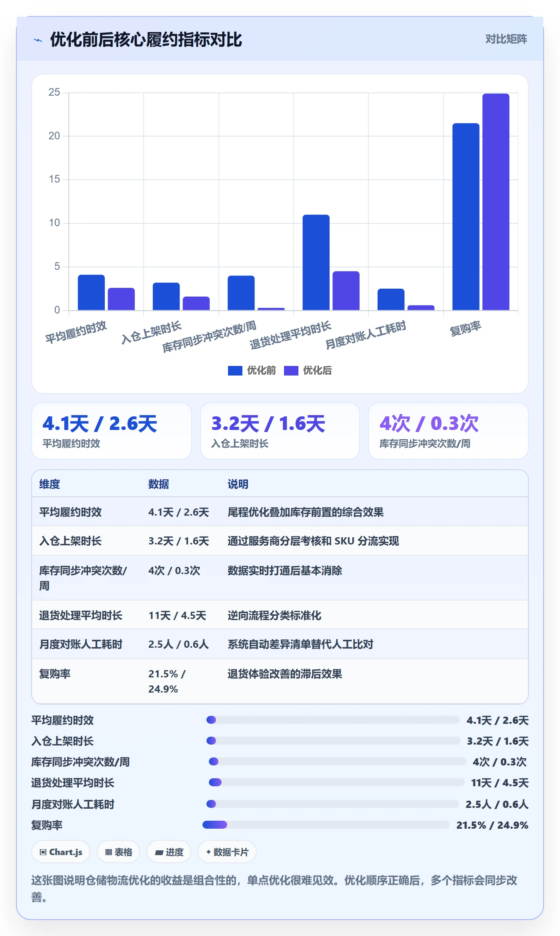
Task: Click the lightning icon beside the title
Action: [38, 40]
